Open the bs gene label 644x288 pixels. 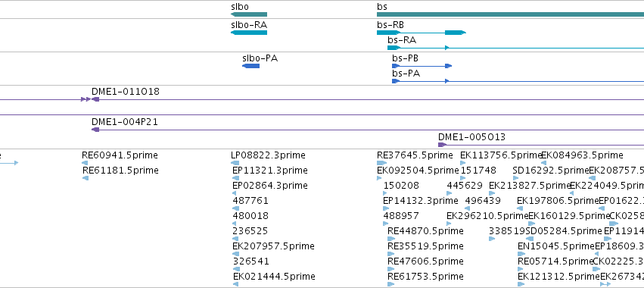point(382,7)
